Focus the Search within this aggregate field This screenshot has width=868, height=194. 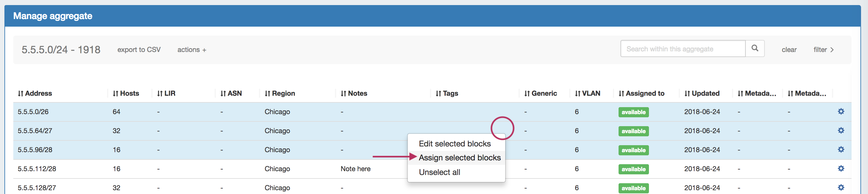[x=682, y=49]
